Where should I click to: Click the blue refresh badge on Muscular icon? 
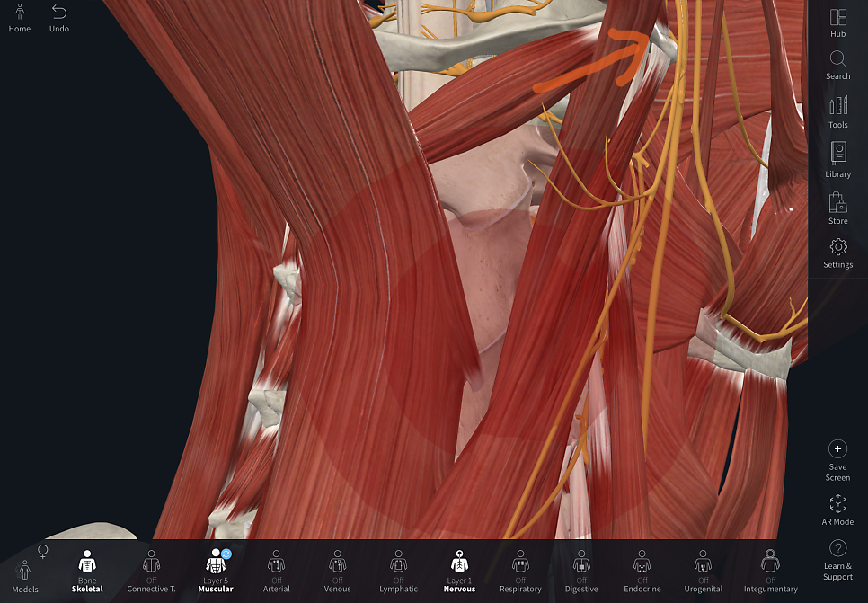[x=226, y=554]
